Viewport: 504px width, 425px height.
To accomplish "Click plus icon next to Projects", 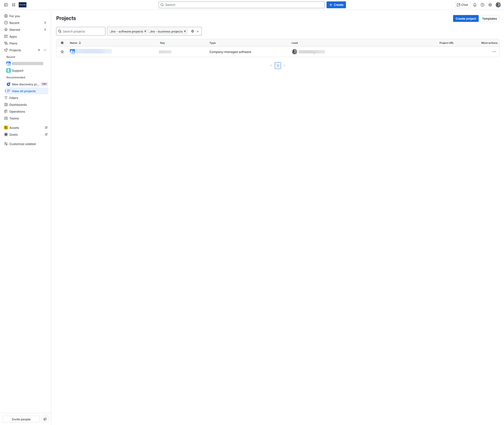I will (39, 50).
